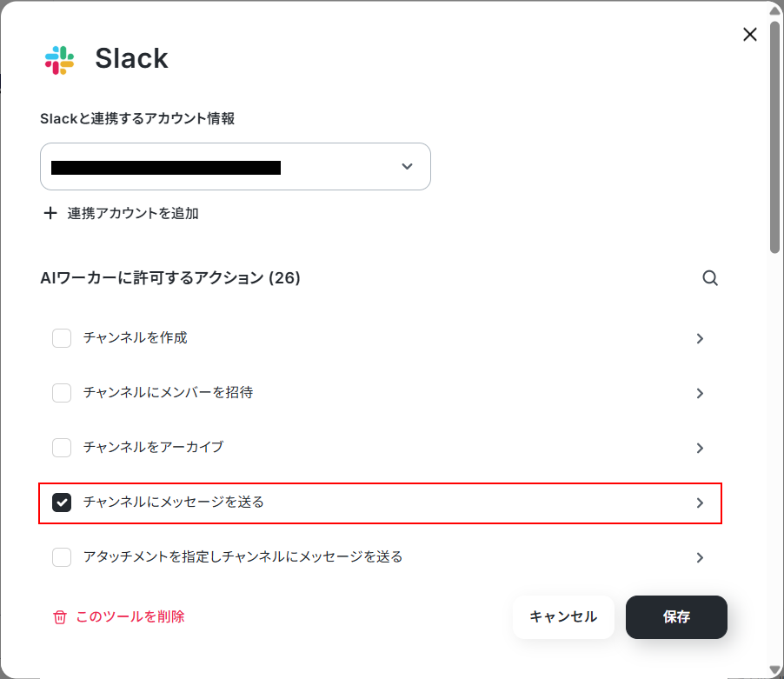Image resolution: width=784 pixels, height=679 pixels.
Task: Open the Slack account dropdown
Action: pyautogui.click(x=235, y=167)
